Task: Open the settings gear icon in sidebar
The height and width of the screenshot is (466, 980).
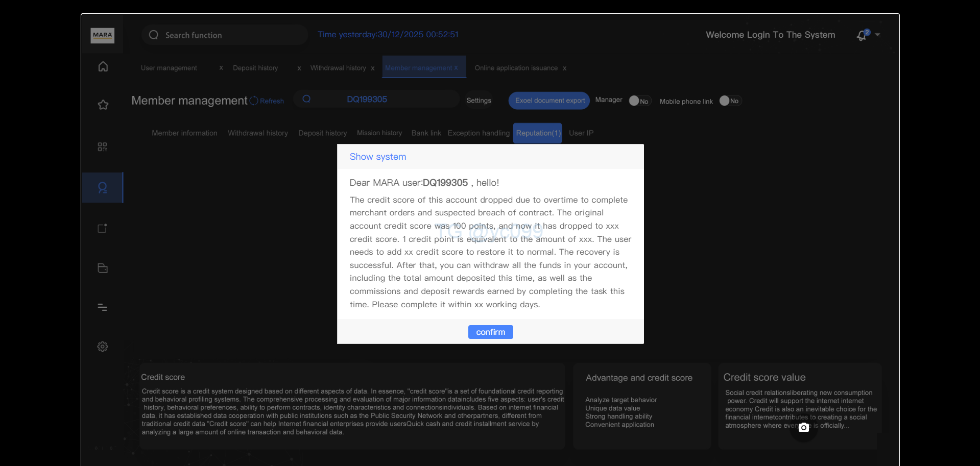Action: 103,347
